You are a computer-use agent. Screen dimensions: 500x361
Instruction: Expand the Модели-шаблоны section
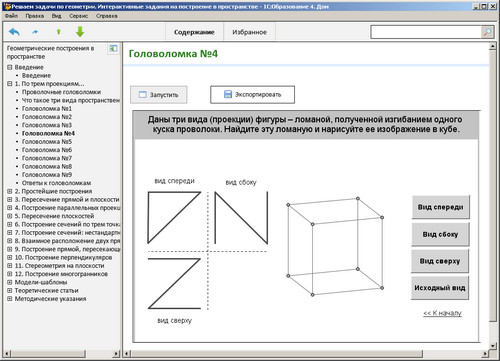pos(10,282)
